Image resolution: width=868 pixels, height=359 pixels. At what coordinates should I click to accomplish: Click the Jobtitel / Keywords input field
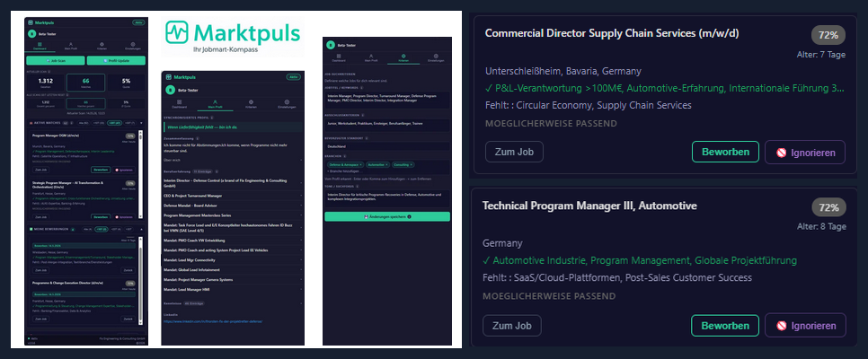click(387, 101)
